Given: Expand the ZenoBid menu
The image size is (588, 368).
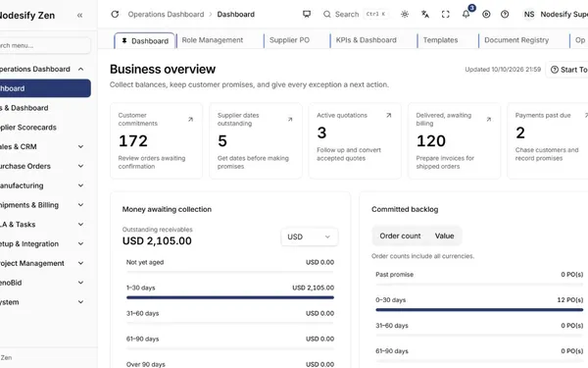Looking at the screenshot, I should click(x=80, y=283).
